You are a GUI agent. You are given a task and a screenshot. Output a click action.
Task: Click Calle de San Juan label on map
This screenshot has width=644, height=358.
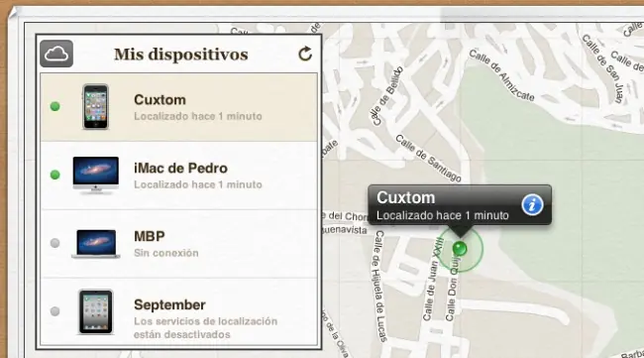point(603,68)
